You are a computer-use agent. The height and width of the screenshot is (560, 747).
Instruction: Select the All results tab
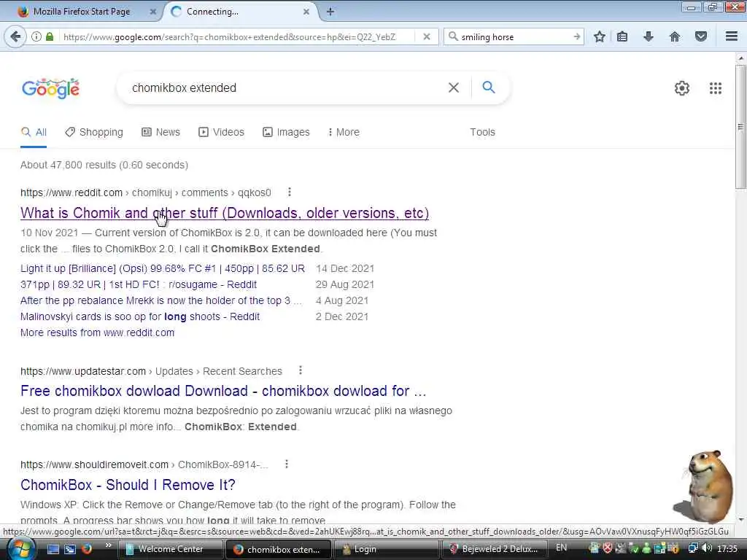[34, 132]
